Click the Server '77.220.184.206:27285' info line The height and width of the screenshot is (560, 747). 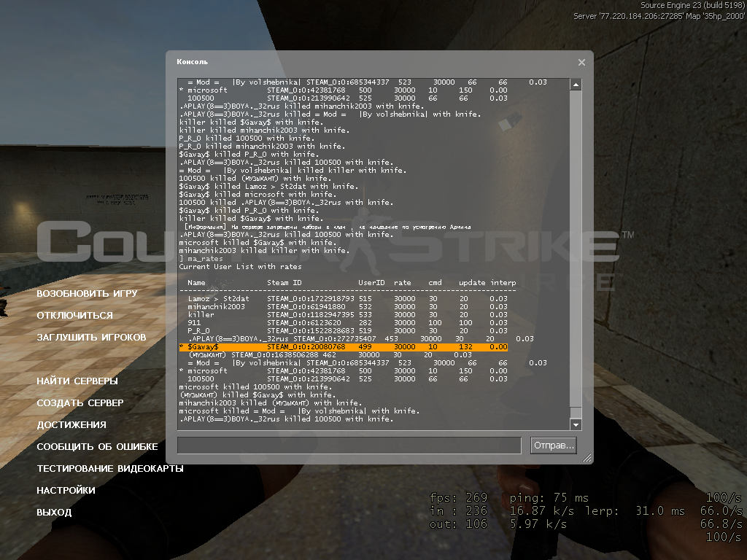coord(659,16)
